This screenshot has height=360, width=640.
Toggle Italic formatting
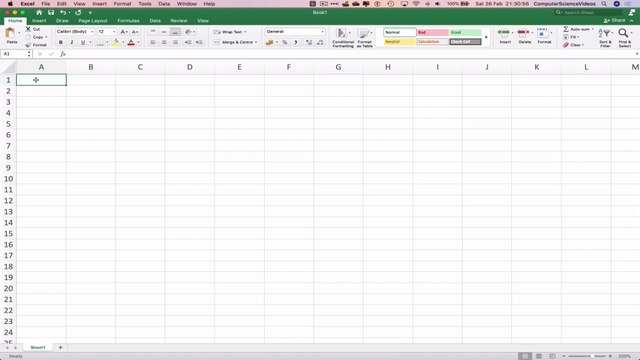(72, 42)
